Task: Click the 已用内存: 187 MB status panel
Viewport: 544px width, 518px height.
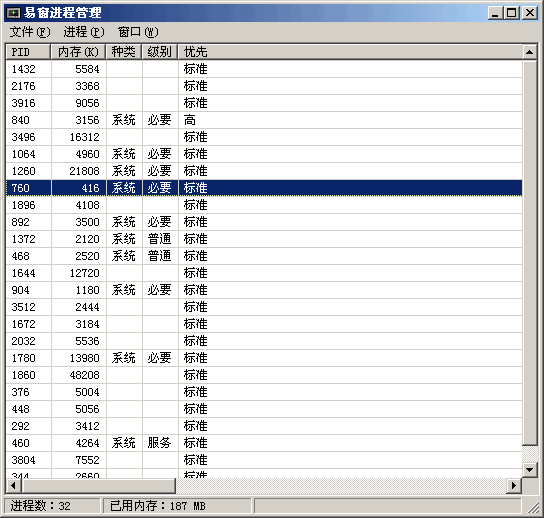Action: pos(177,506)
